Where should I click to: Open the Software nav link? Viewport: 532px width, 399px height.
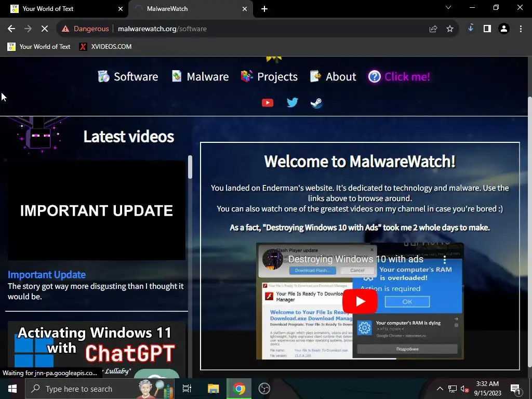(136, 77)
